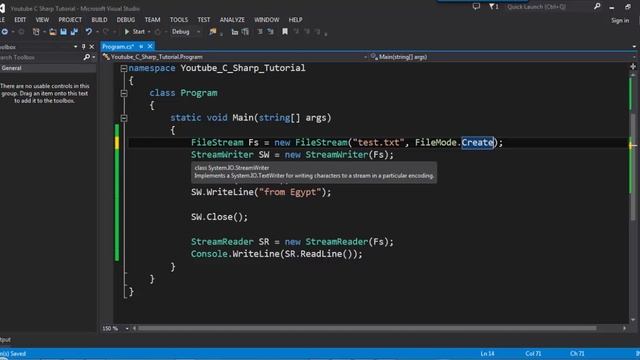Open the Toolbox window options dropdown
The height and width of the screenshot is (360, 640).
pyautogui.click(x=76, y=47)
